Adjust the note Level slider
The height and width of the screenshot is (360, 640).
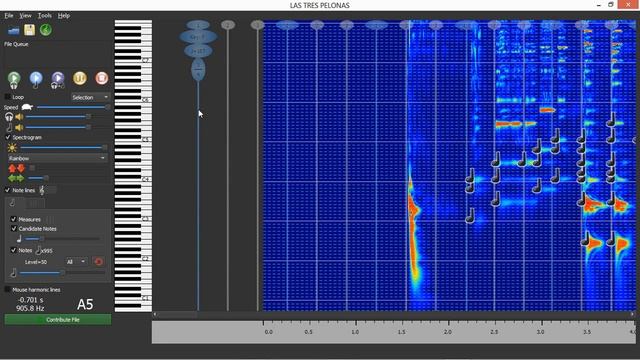click(62, 273)
